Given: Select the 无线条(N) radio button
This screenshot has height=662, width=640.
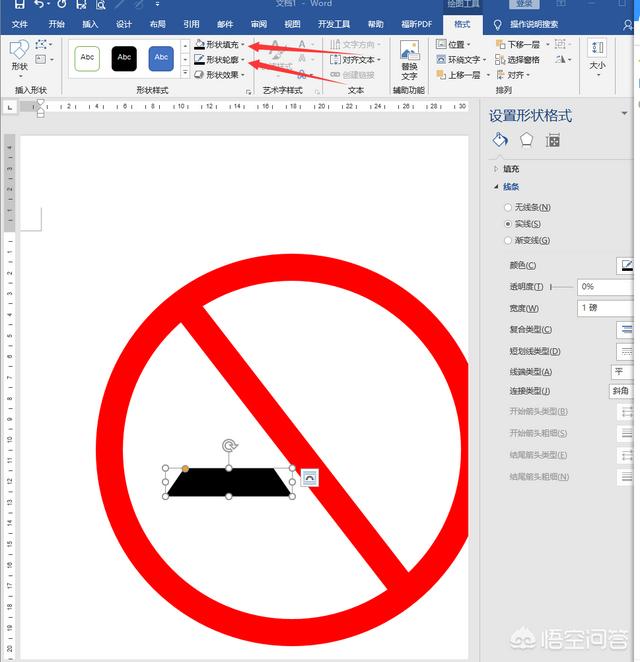Looking at the screenshot, I should point(508,207).
